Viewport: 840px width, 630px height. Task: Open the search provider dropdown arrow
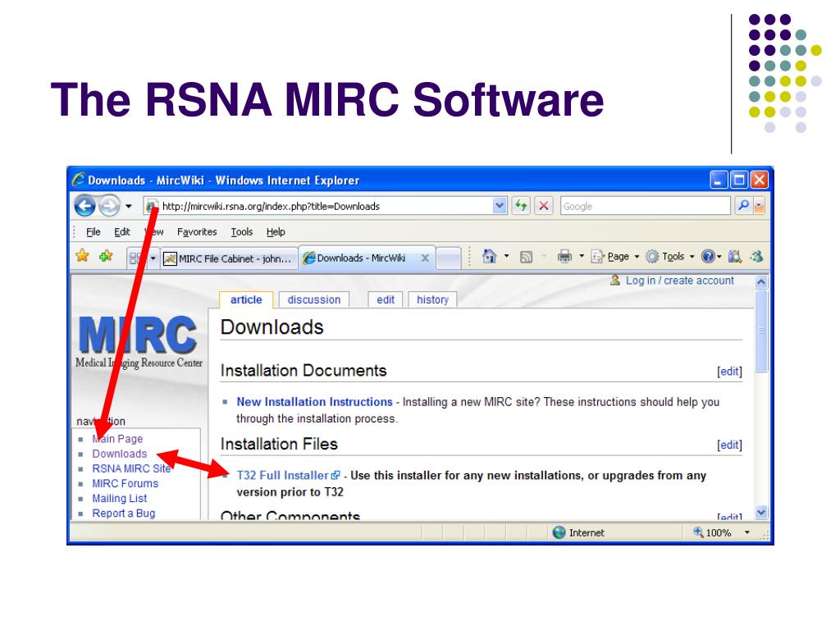click(759, 206)
